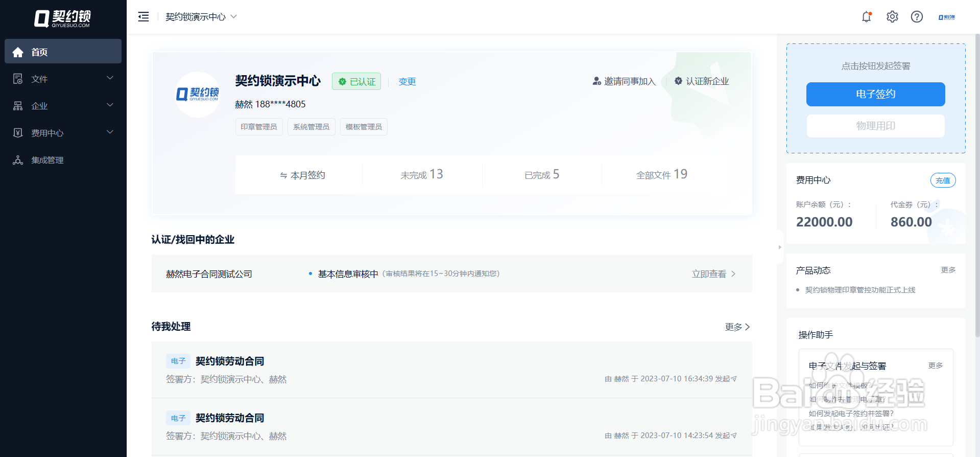Collapse the sidebar with the menu fold icon
980x457 pixels.
click(144, 17)
